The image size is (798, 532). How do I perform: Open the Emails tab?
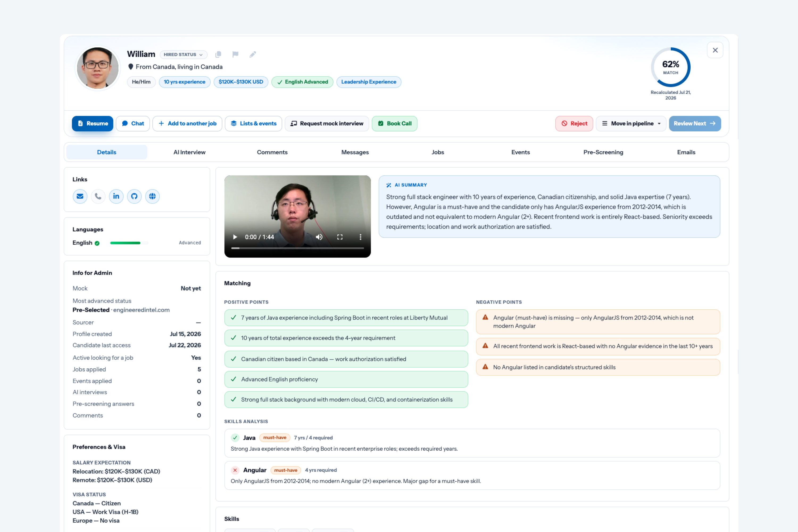pyautogui.click(x=686, y=152)
